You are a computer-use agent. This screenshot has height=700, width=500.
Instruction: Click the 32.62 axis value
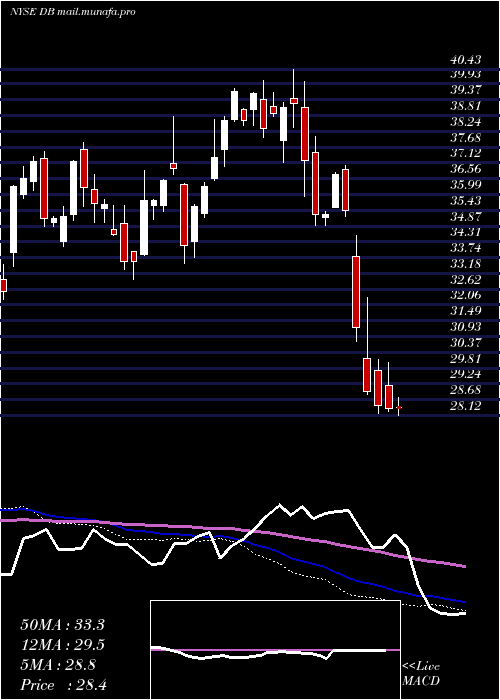[x=465, y=279]
